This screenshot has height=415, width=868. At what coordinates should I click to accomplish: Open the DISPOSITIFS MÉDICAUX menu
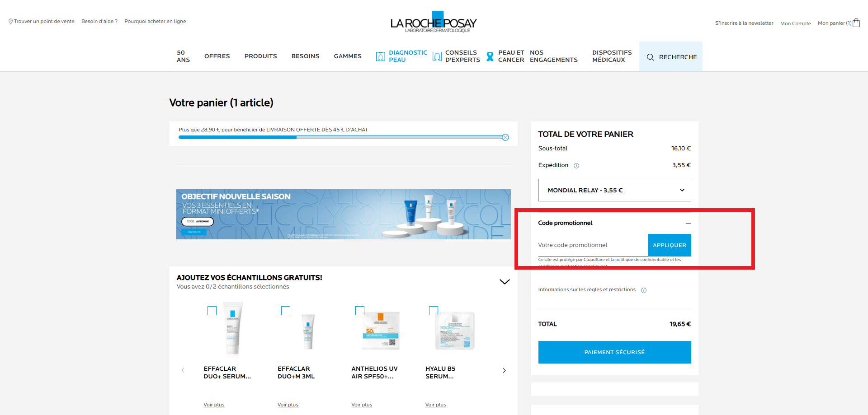pos(612,56)
